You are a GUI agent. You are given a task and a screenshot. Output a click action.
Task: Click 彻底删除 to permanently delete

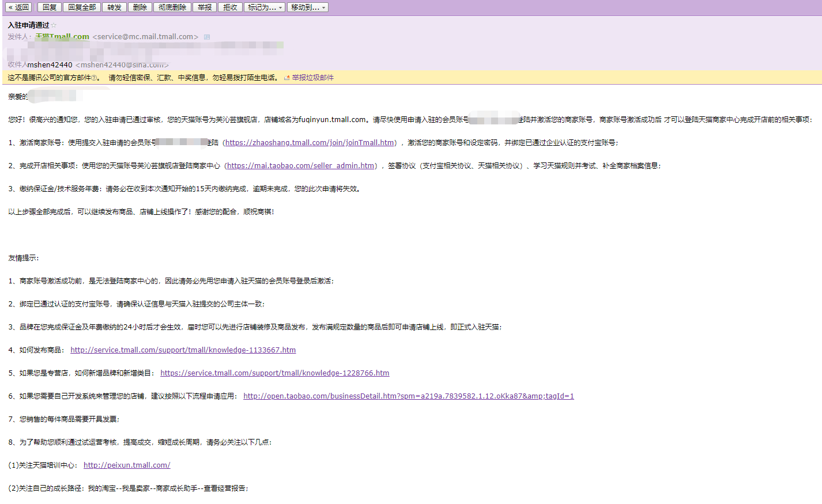172,7
